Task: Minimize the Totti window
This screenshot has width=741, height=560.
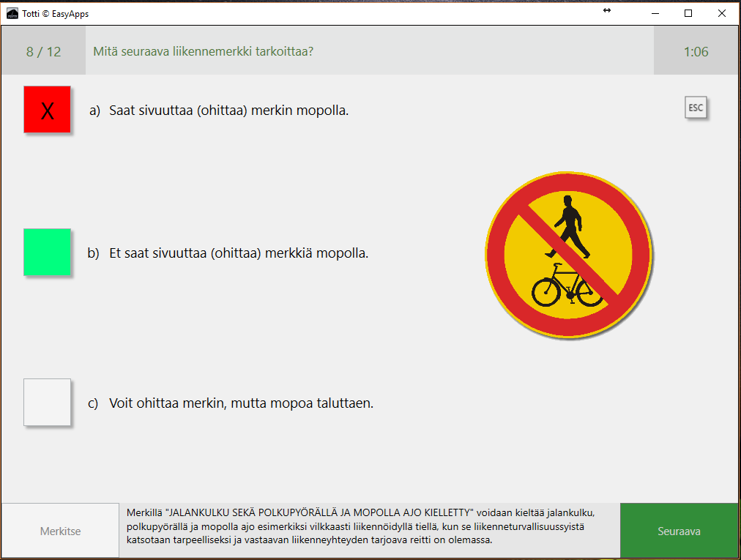Action: [x=654, y=13]
